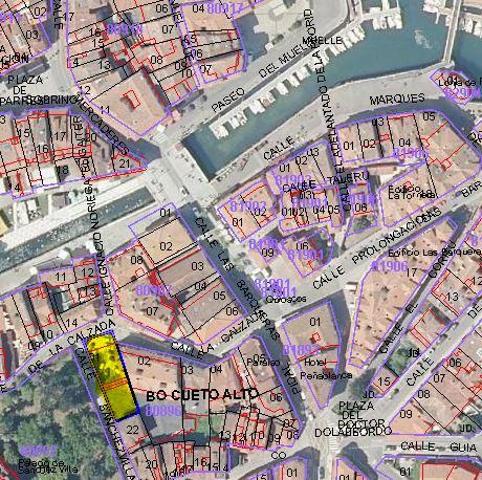Click the TALERU street label
Screen dimensions: 482x480
tap(348, 179)
